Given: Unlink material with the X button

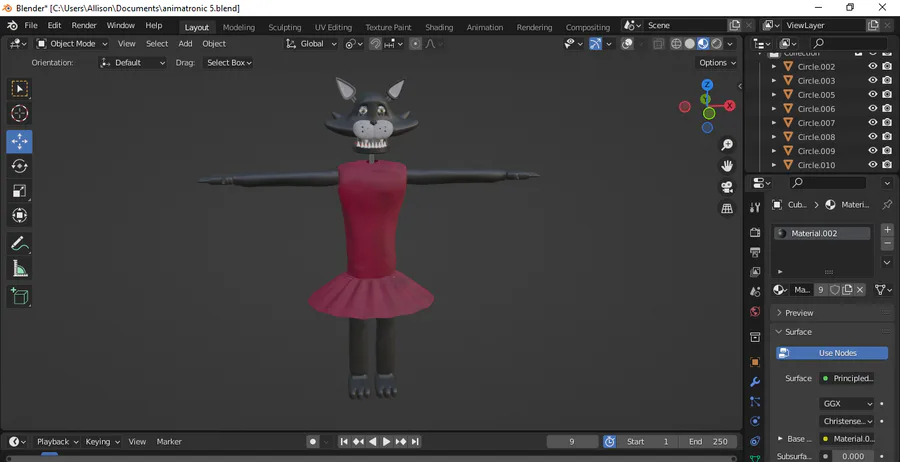Looking at the screenshot, I should 860,290.
